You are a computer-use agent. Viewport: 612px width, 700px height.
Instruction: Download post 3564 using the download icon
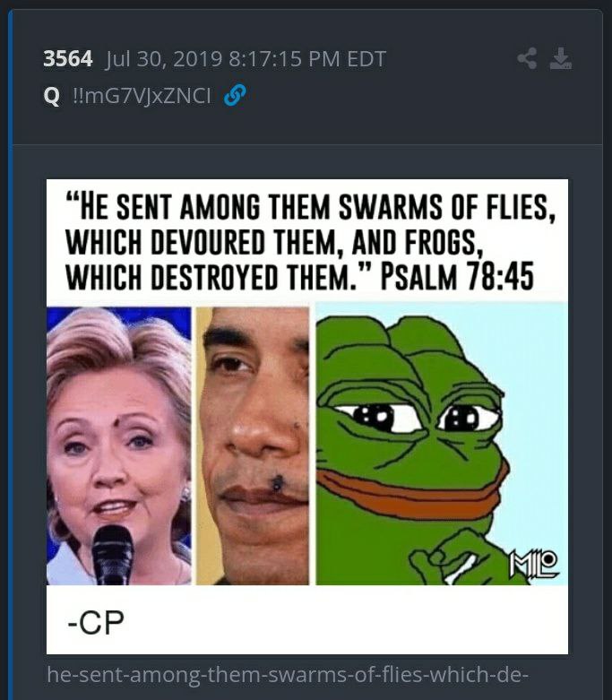[x=561, y=58]
